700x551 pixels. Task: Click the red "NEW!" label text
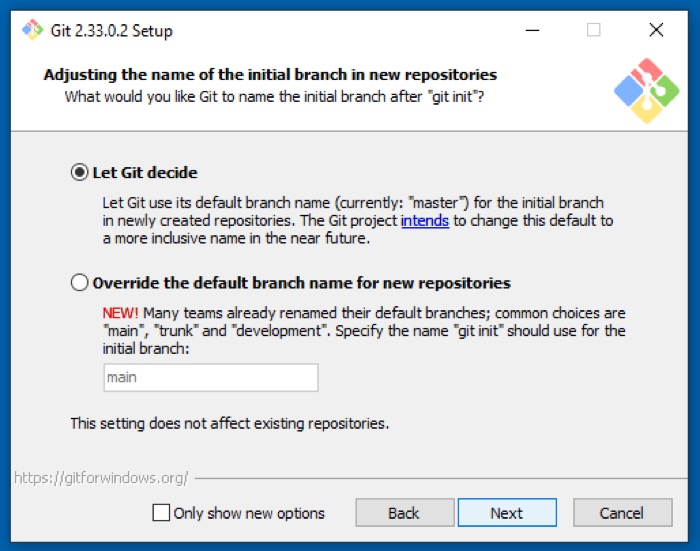coord(120,313)
